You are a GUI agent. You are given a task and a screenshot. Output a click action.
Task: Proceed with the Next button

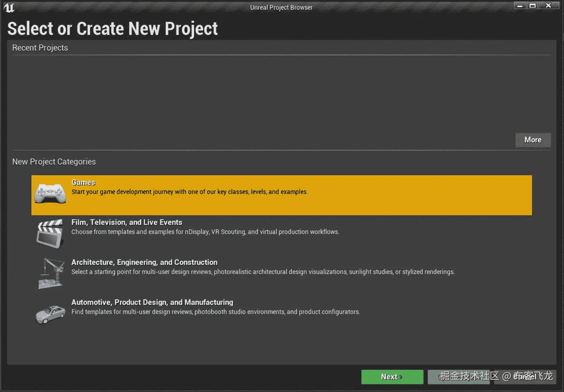coord(392,377)
